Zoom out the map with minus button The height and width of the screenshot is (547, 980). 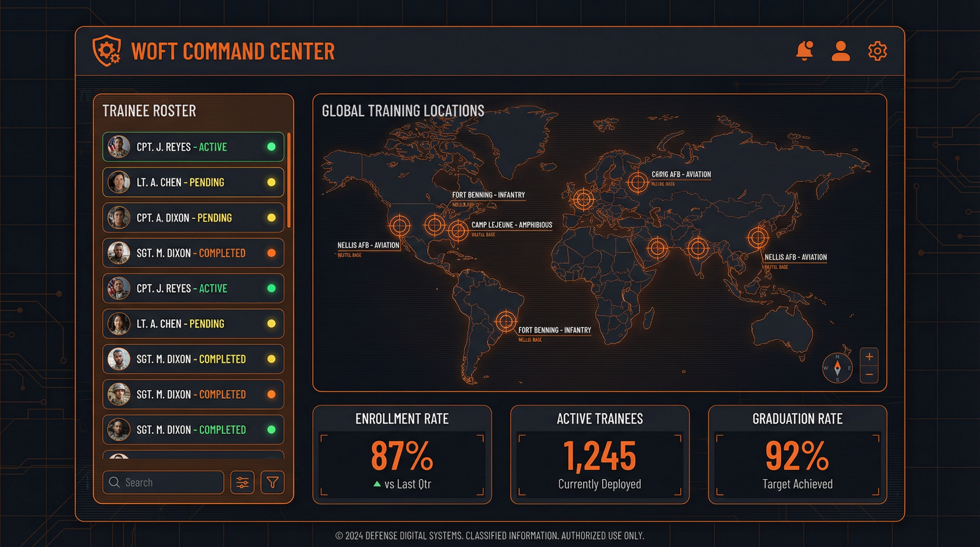(x=869, y=375)
